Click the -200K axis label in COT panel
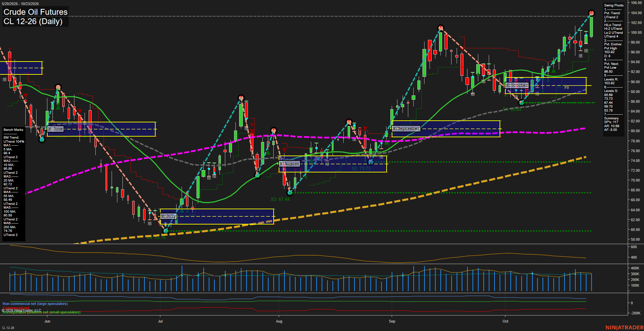Screen dimensions: 644x331 [x=635, y=313]
